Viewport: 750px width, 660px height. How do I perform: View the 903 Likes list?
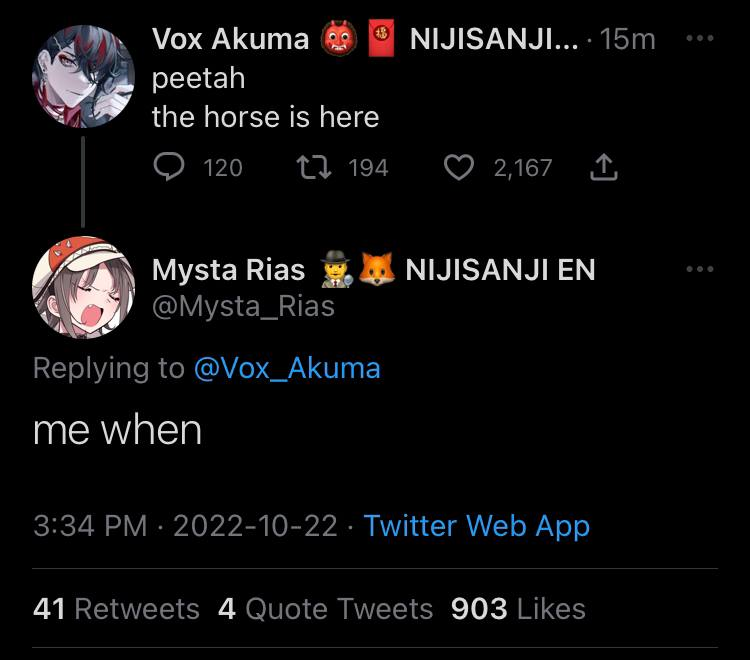point(518,609)
